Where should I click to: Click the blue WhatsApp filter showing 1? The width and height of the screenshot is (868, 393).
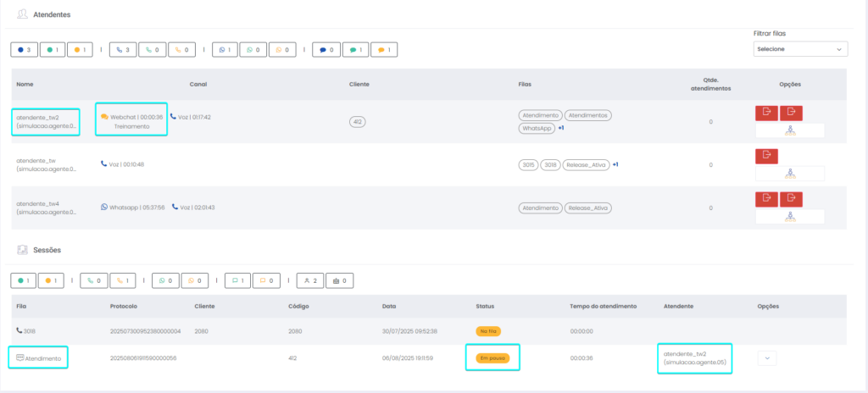tap(224, 50)
